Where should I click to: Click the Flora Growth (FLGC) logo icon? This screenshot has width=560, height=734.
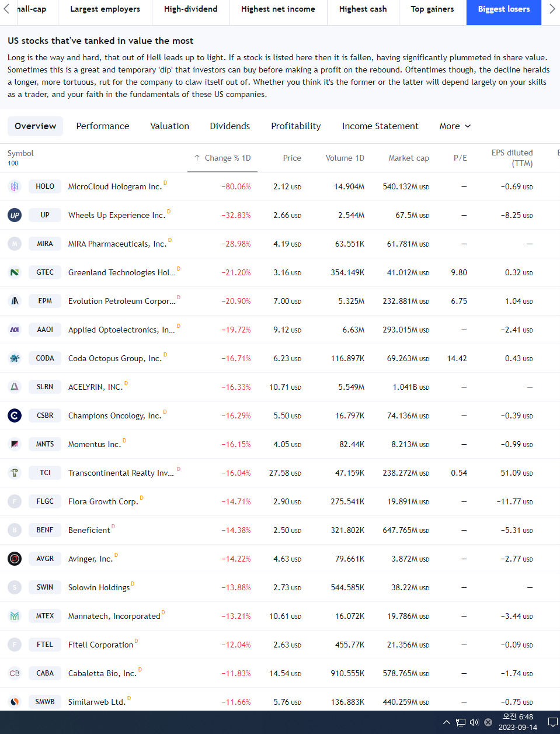point(15,501)
